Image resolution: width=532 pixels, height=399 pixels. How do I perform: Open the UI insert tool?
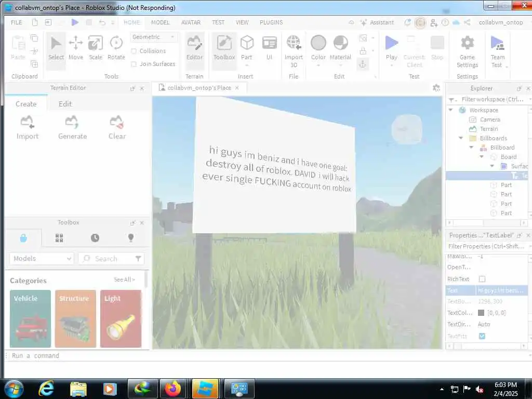point(270,48)
